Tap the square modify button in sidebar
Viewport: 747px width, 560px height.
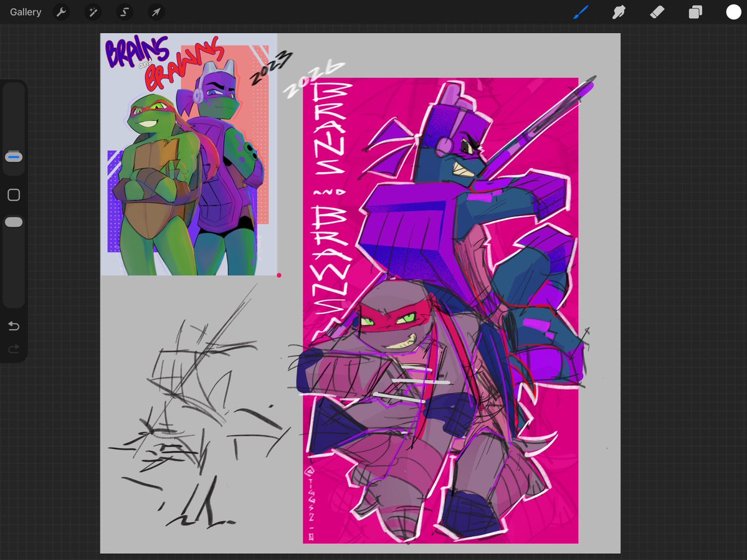[x=14, y=195]
